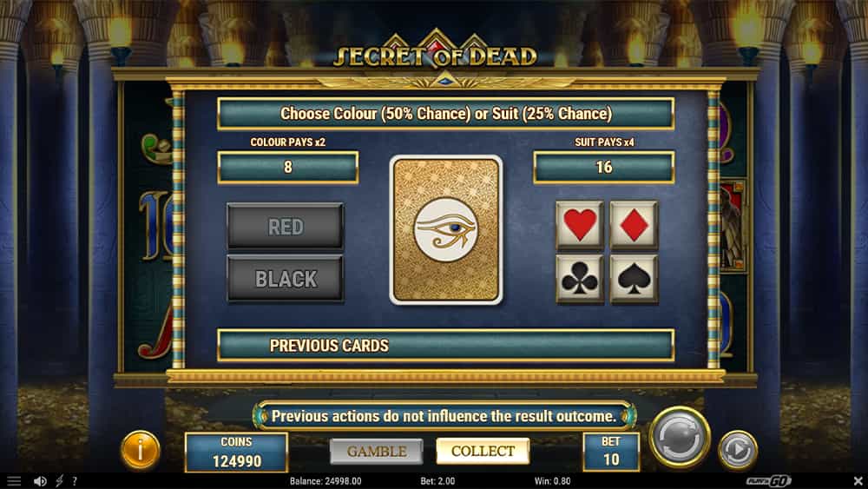Click the COINS balance display
Screen dimensions: 868x489
(x=236, y=453)
